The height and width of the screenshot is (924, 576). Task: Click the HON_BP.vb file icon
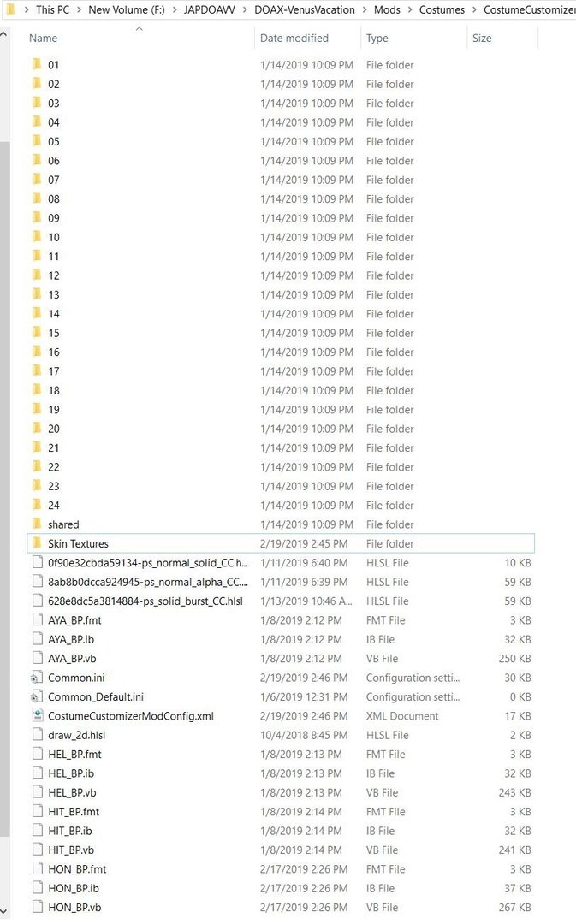(x=37, y=908)
